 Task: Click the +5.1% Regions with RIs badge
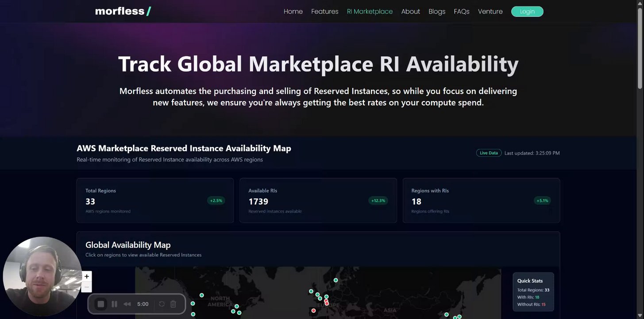coord(542,201)
